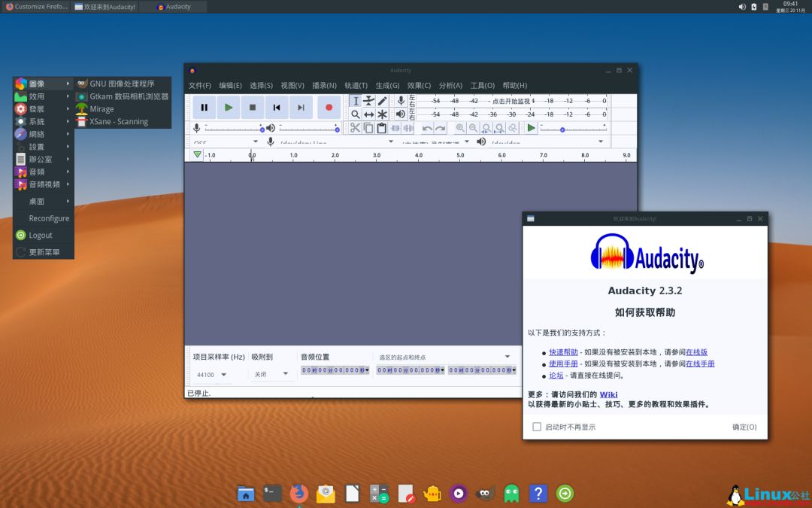Choose the Envelope tool
812x508 pixels.
click(x=368, y=101)
